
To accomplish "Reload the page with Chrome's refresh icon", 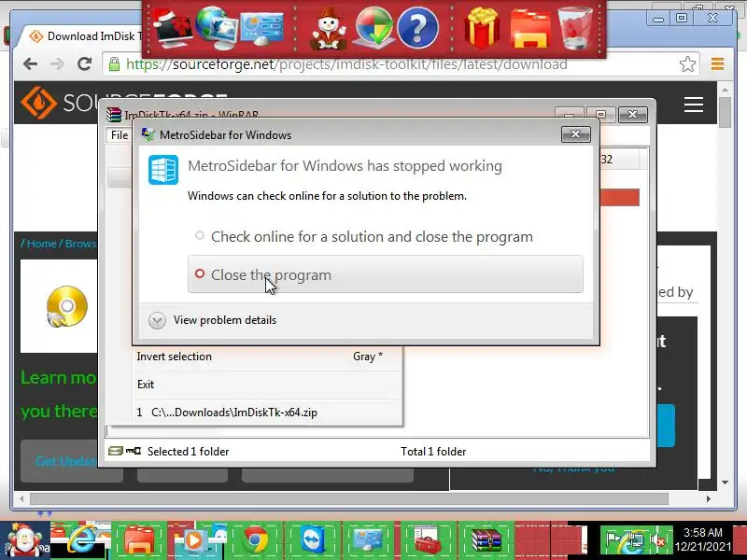I will [x=85, y=63].
